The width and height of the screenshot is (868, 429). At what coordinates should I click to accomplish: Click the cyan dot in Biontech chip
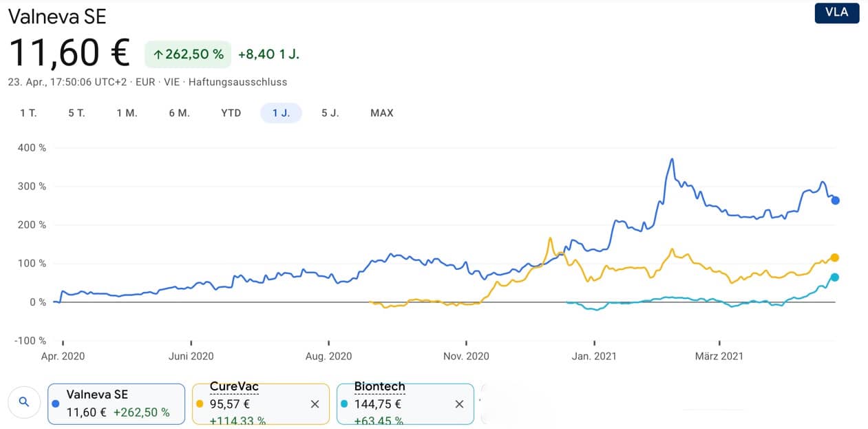345,404
